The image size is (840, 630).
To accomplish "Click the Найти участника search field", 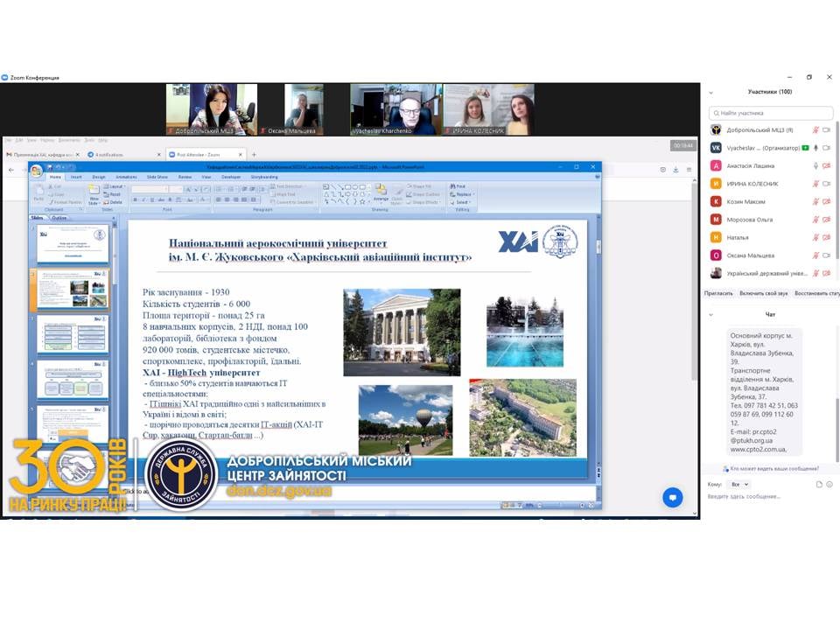I will click(771, 113).
